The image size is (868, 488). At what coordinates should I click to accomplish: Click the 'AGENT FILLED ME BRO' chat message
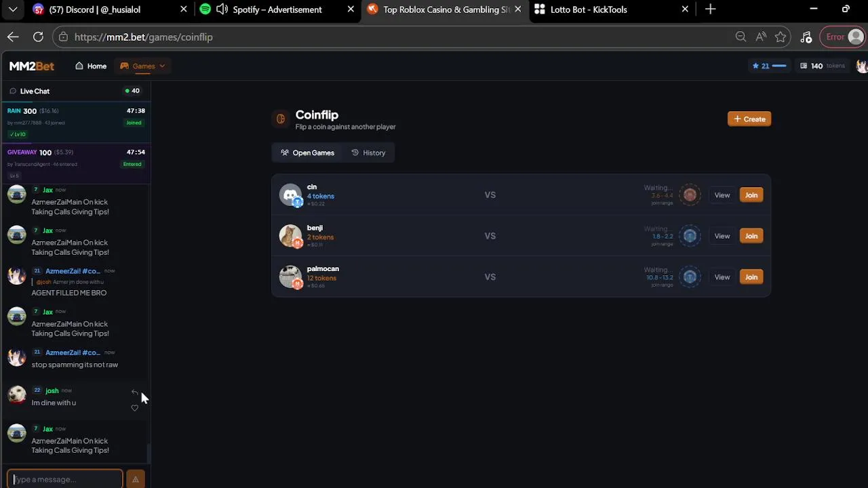(x=69, y=293)
